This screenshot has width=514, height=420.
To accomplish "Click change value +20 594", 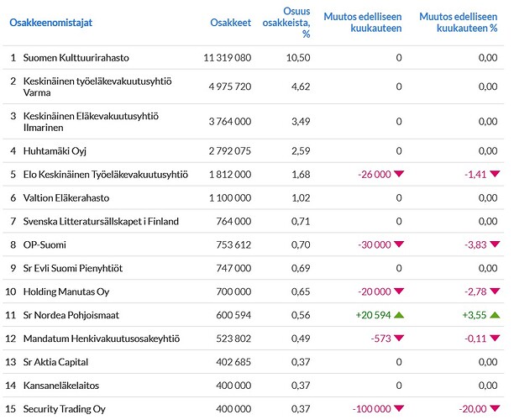I will (374, 315).
